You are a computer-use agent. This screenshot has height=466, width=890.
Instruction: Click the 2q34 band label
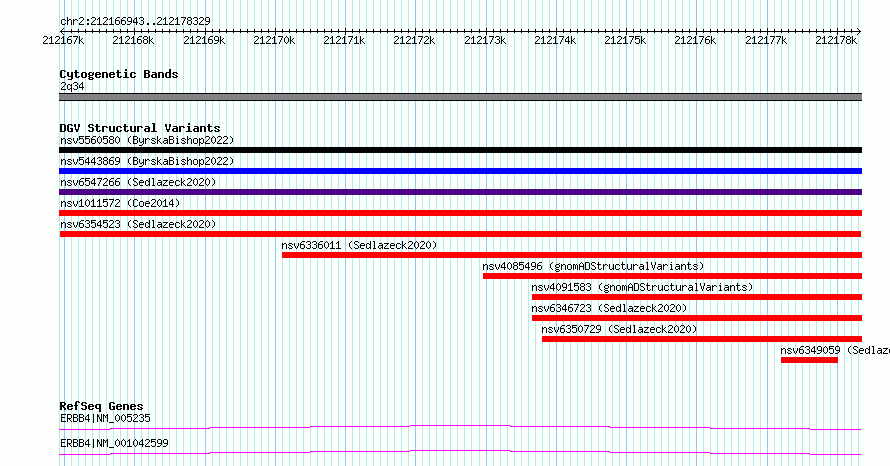click(72, 86)
